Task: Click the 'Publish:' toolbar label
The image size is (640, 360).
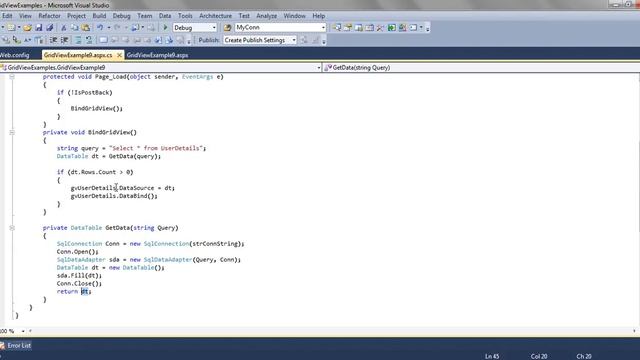Action: (209, 40)
